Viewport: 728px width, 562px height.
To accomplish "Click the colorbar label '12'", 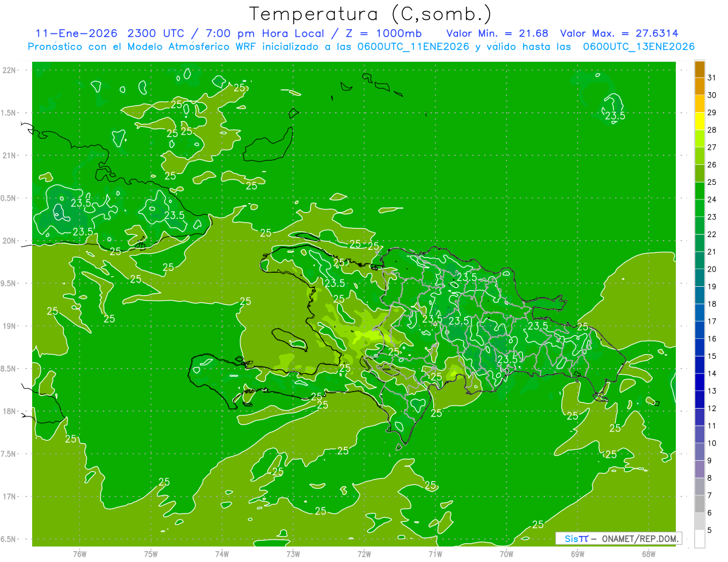I will click(x=712, y=409).
